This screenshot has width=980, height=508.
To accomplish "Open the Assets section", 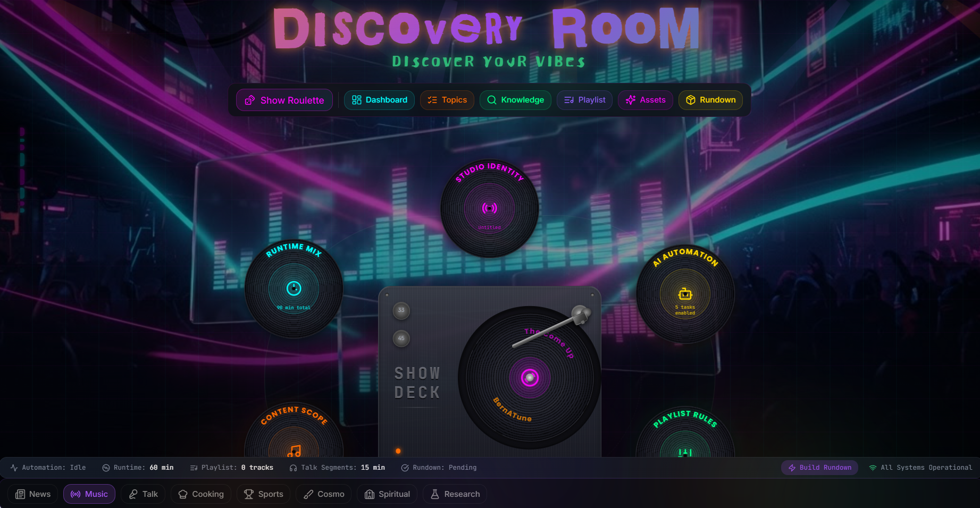I will [x=646, y=100].
